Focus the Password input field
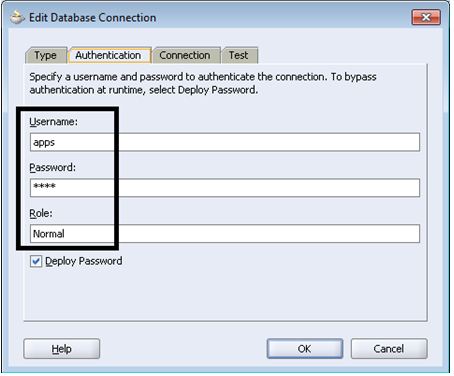This screenshot has width=454, height=376. pos(225,188)
